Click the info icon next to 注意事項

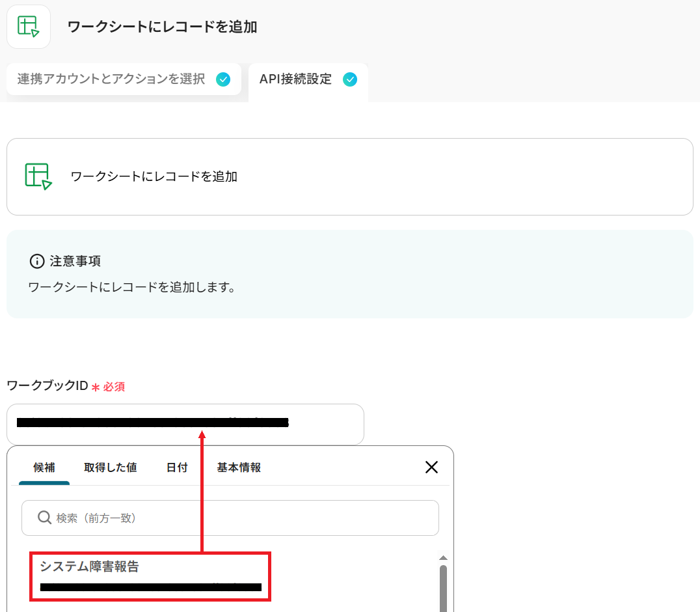point(37,261)
